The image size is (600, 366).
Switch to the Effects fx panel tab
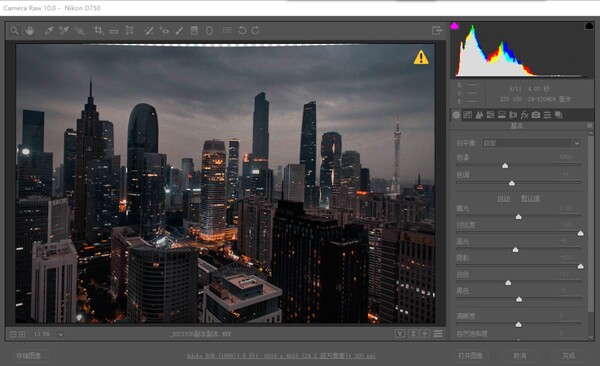click(x=525, y=115)
